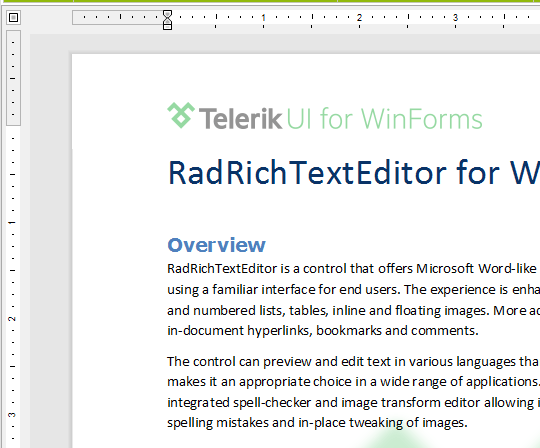Viewport: 540px width, 448px height.
Task: Click the left margin area of horizontal ruler
Action: pos(117,17)
